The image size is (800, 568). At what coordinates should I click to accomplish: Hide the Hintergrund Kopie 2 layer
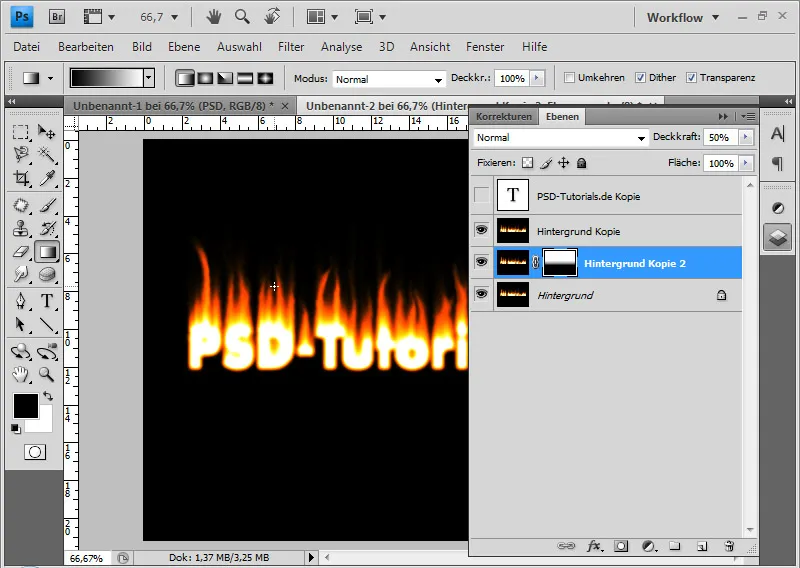[x=482, y=262]
